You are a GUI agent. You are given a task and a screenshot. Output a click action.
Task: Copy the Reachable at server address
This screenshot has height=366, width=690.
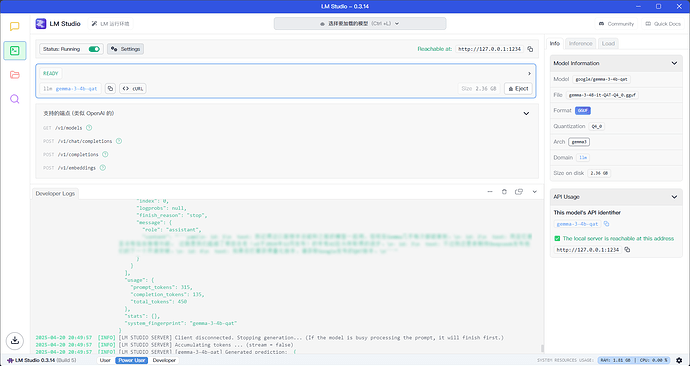[x=530, y=49]
